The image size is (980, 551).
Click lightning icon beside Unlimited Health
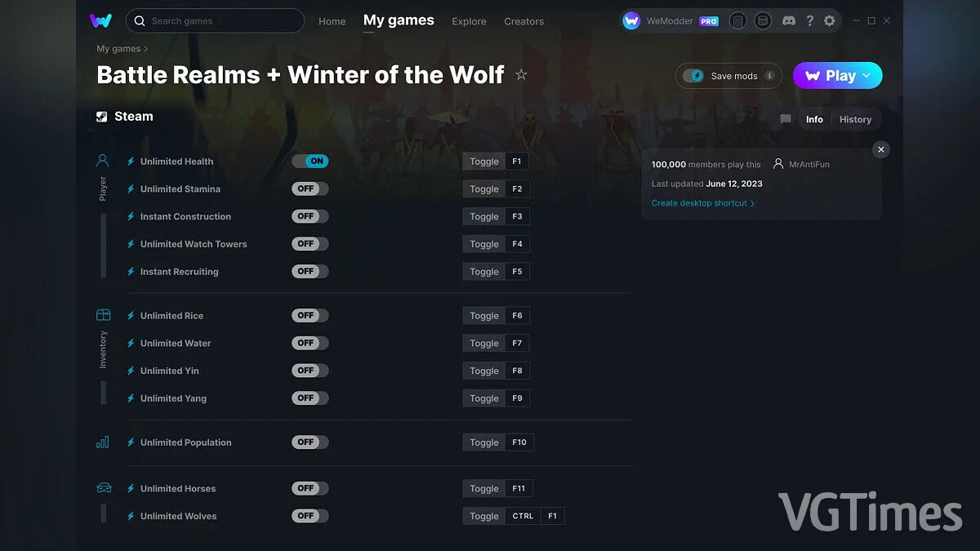[x=131, y=162]
